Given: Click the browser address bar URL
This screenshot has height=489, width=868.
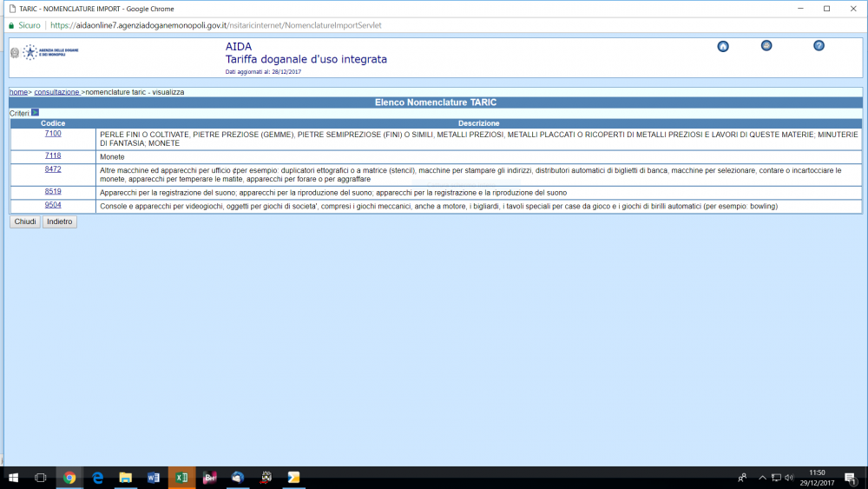Looking at the screenshot, I should coord(217,25).
